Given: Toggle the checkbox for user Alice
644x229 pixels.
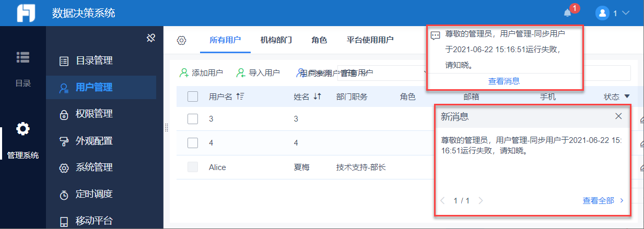Looking at the screenshot, I should click(x=193, y=167).
